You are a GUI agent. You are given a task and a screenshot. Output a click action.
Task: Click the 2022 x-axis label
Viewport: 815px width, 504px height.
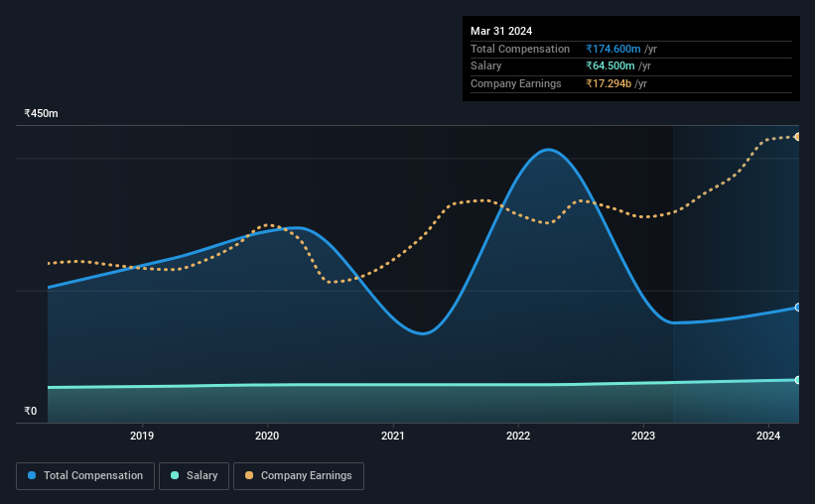(518, 436)
